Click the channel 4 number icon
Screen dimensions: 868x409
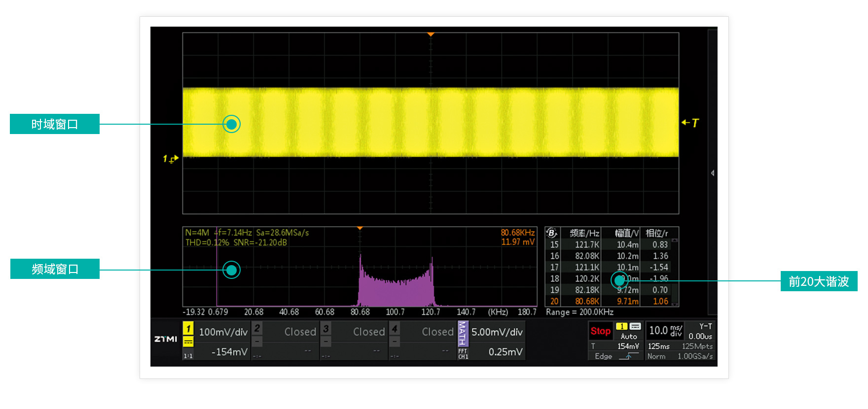point(395,328)
